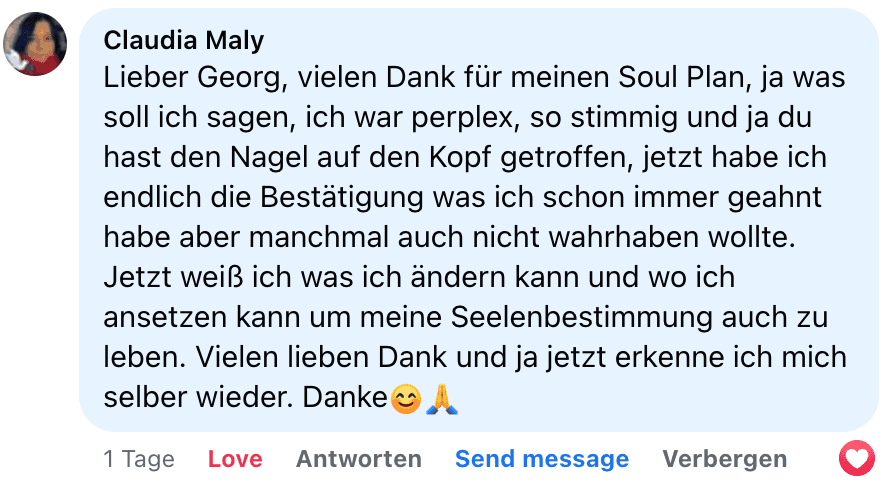The image size is (890, 484).
Task: Open Claudia Maly's profile picture
Action: [x=36, y=44]
